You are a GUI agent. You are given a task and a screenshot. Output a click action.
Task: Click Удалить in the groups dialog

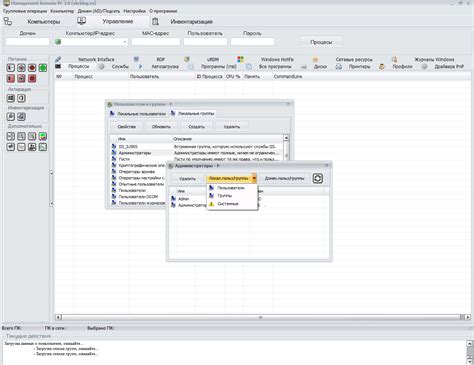tap(232, 127)
